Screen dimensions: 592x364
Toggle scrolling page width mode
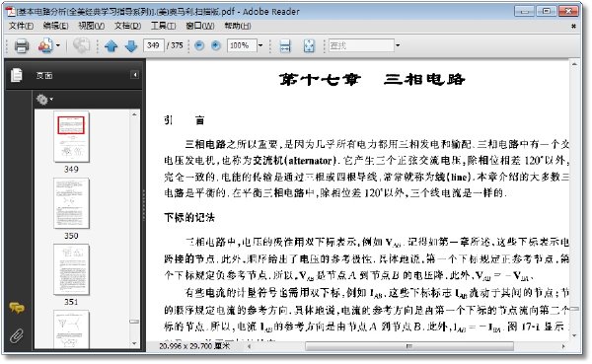tap(285, 46)
